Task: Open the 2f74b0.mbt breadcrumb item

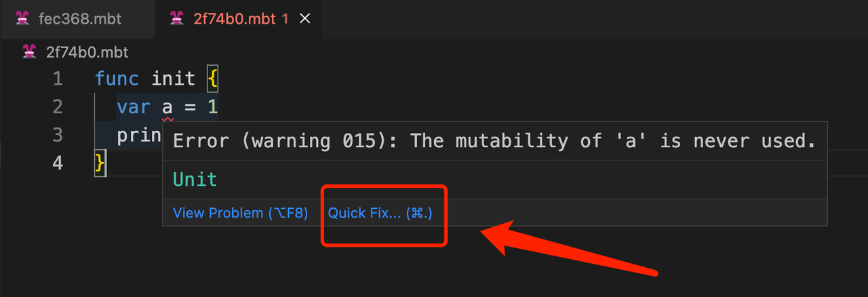Action: (x=87, y=52)
